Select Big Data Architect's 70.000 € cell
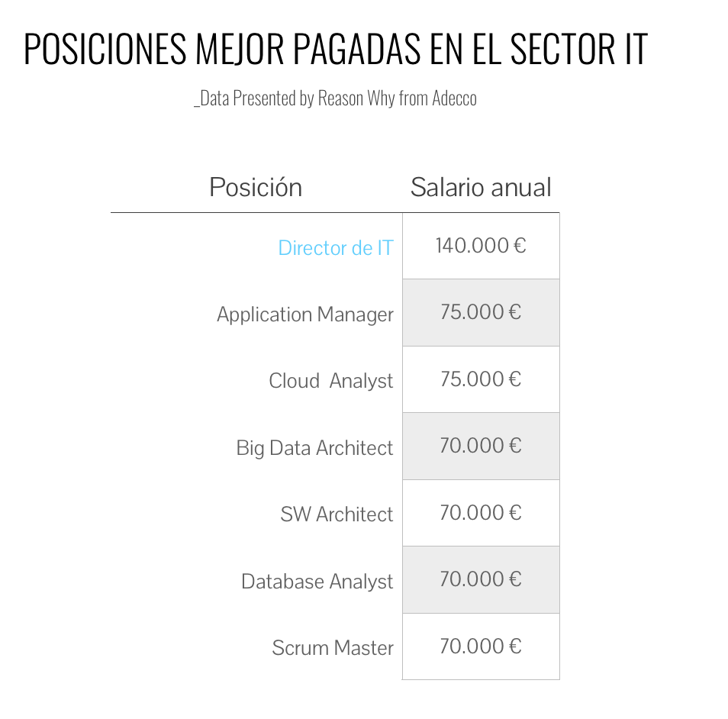 pos(481,447)
